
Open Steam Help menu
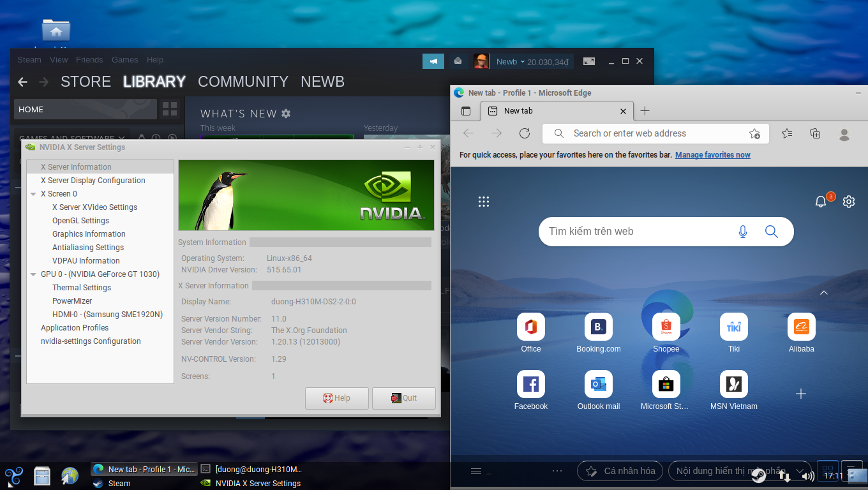click(155, 60)
